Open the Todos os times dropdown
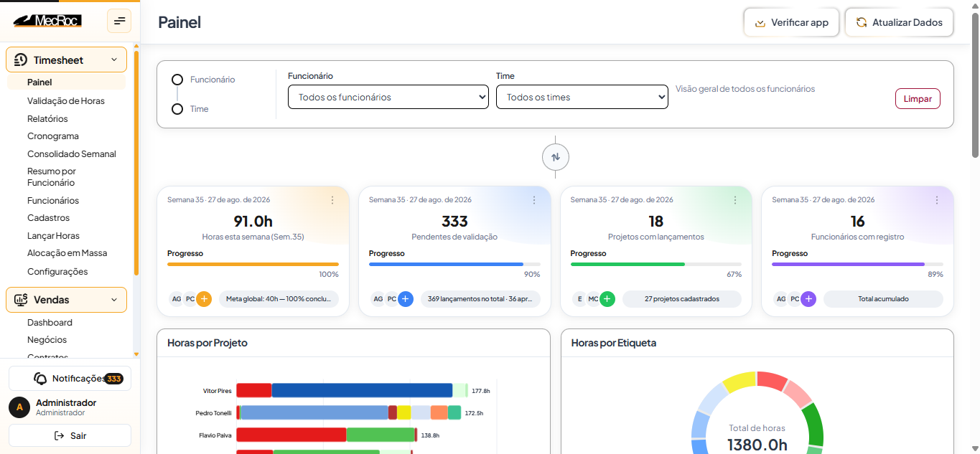This screenshot has width=980, height=454. (582, 97)
